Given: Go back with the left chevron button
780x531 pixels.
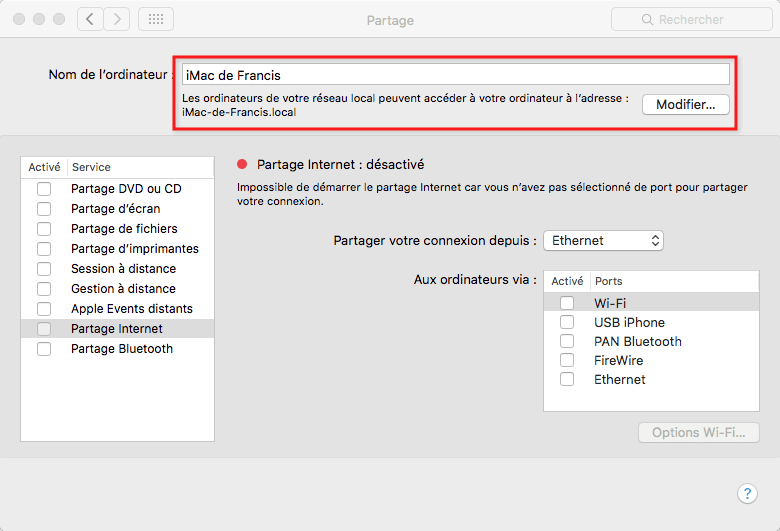Looking at the screenshot, I should 90,19.
